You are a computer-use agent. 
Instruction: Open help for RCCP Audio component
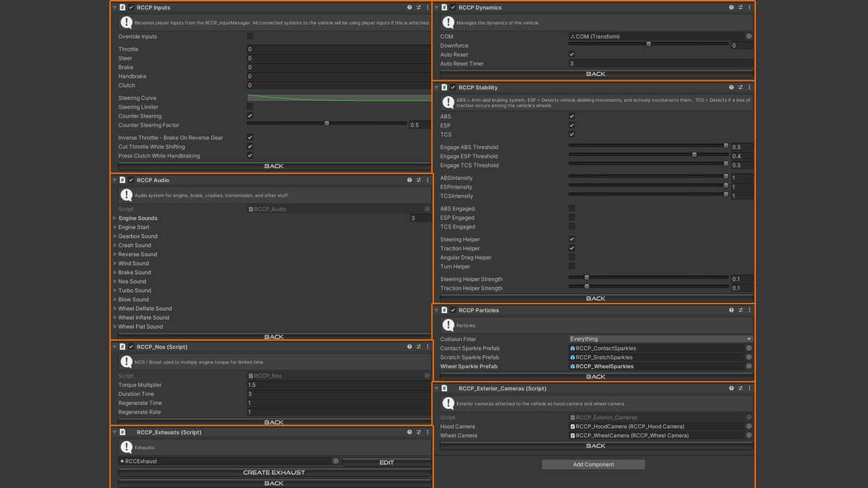[x=409, y=180]
